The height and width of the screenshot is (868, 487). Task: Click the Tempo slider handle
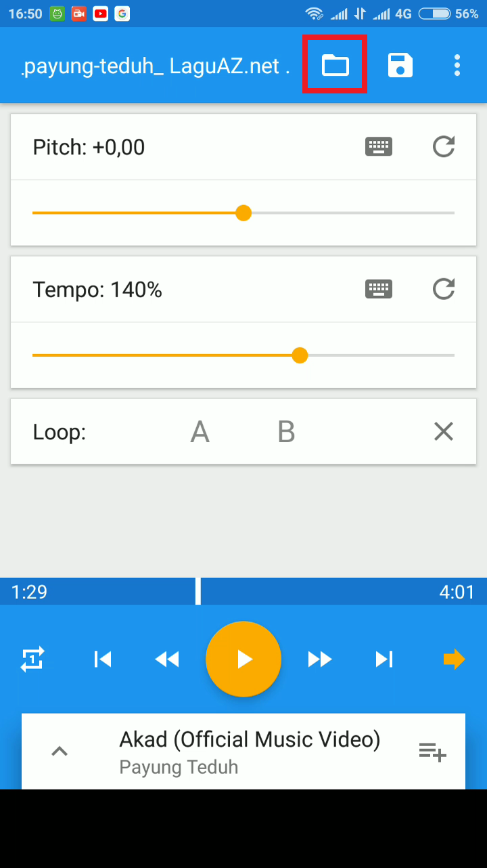coord(300,355)
